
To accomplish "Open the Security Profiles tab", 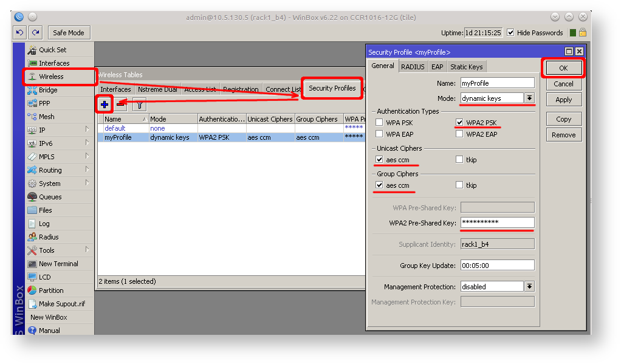I will (332, 89).
